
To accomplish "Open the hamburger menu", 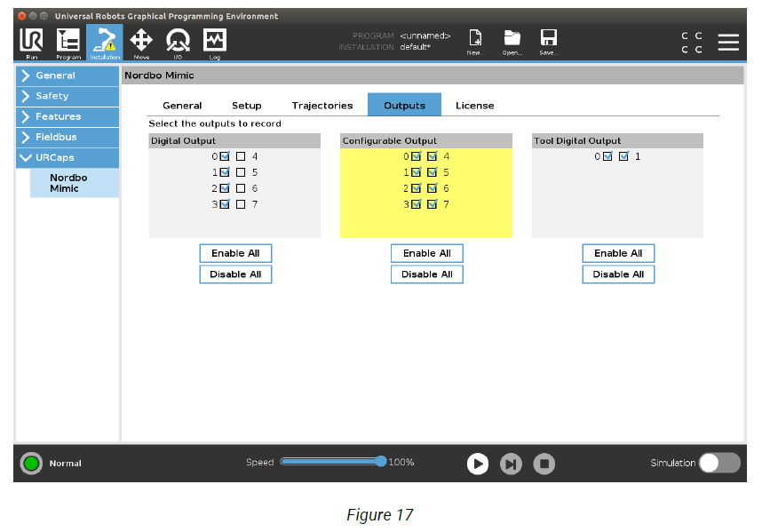I will coord(728,43).
